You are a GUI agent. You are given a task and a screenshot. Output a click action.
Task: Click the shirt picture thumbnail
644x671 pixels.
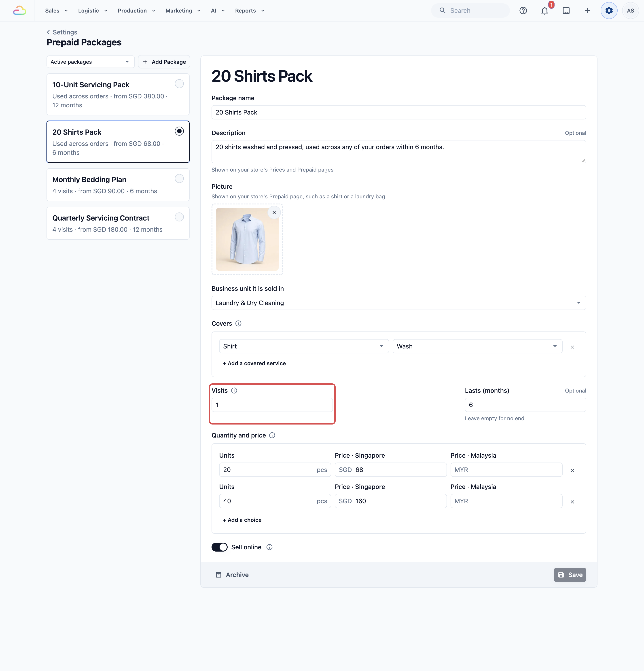pyautogui.click(x=247, y=239)
